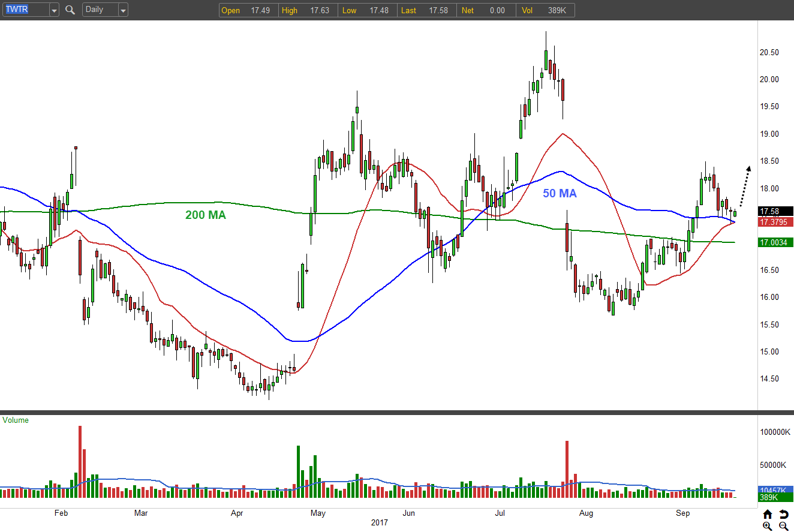Click the 16.50 price axis label
Image resolution: width=794 pixels, height=532 pixels.
[769, 270]
